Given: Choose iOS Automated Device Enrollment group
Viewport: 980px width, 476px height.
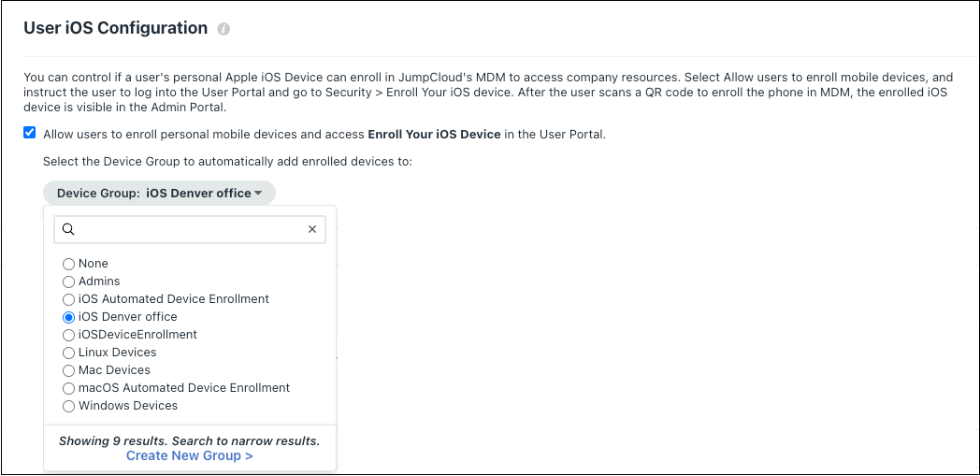Looking at the screenshot, I should coord(68,299).
